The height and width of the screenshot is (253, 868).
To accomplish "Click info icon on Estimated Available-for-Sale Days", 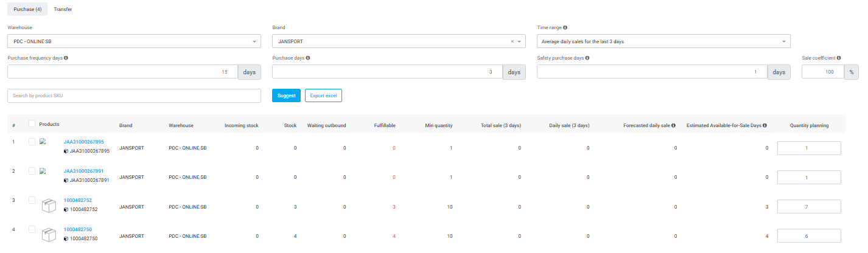I will coord(765,126).
